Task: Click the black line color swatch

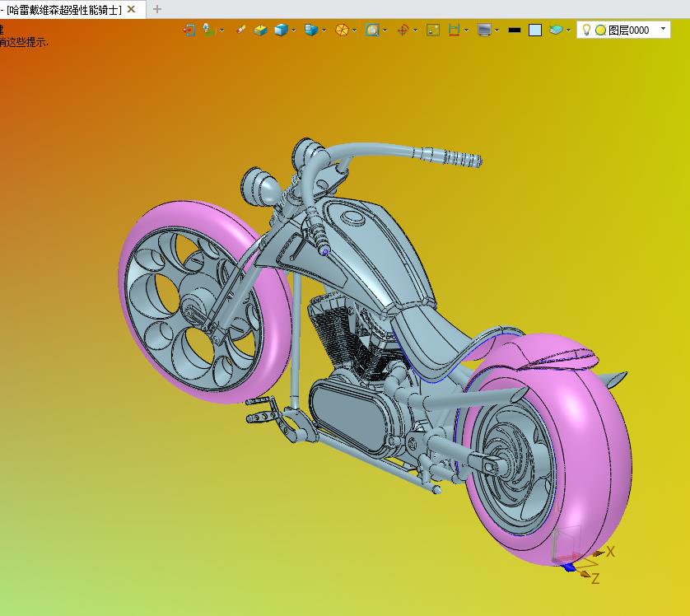Action: (515, 30)
